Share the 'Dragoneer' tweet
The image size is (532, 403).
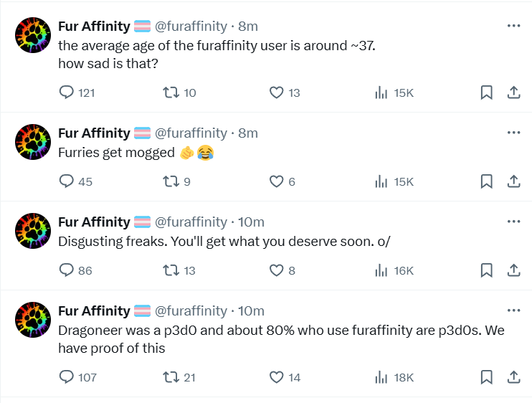(513, 376)
